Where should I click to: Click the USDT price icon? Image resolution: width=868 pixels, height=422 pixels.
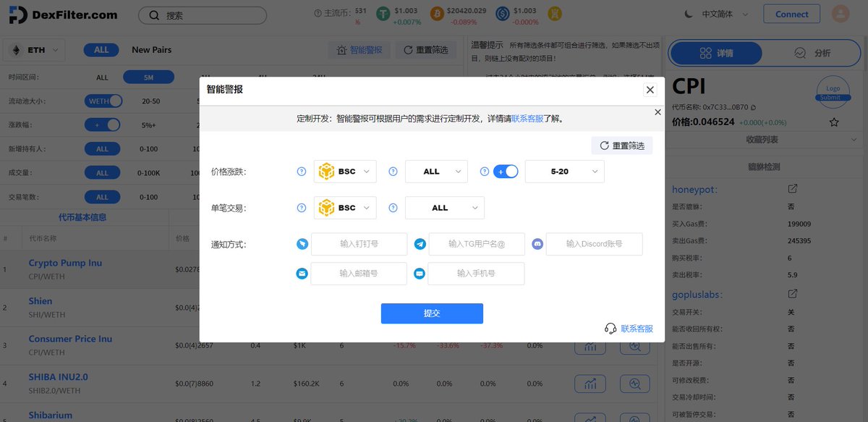(x=383, y=13)
